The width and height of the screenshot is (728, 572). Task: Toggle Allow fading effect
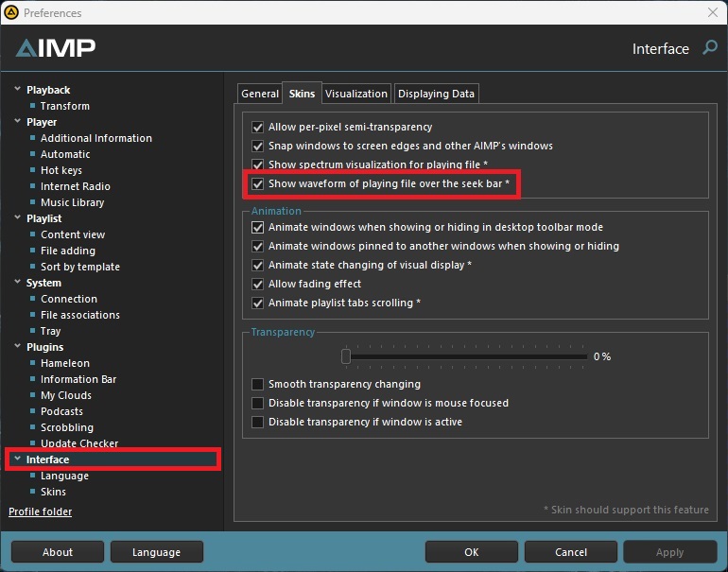258,285
